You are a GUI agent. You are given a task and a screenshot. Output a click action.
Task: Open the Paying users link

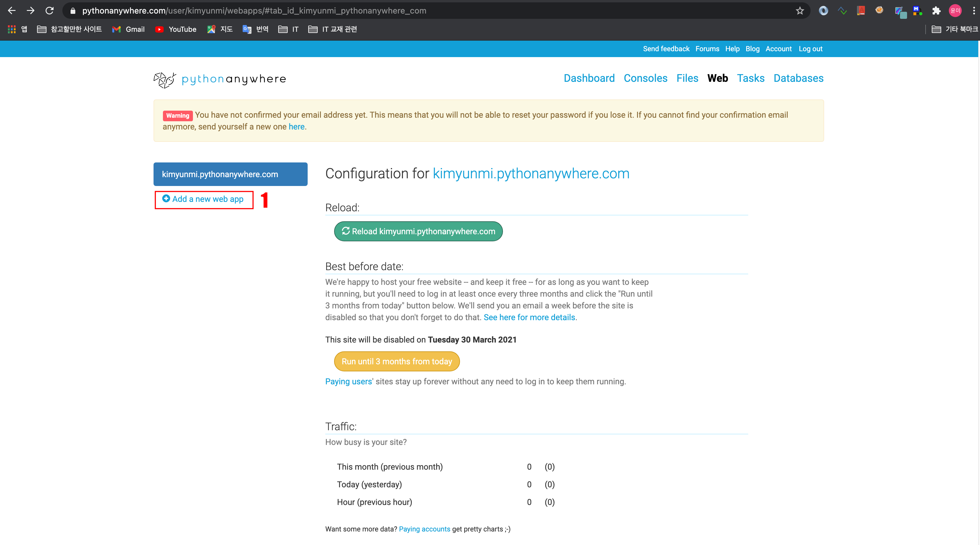pyautogui.click(x=349, y=382)
